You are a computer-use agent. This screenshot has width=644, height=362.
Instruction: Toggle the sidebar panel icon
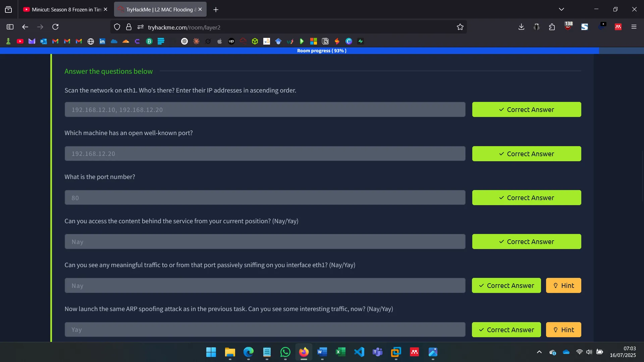10,27
